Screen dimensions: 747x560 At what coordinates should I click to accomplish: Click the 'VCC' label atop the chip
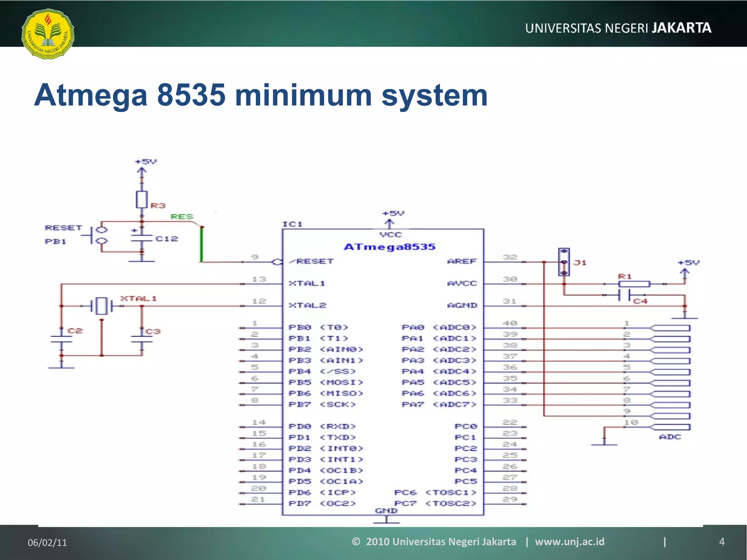(x=390, y=235)
